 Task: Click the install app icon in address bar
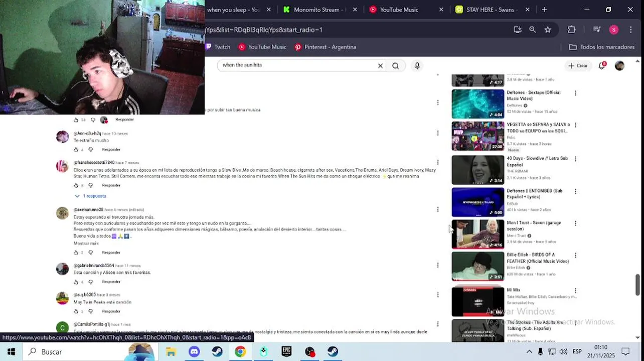(x=517, y=30)
